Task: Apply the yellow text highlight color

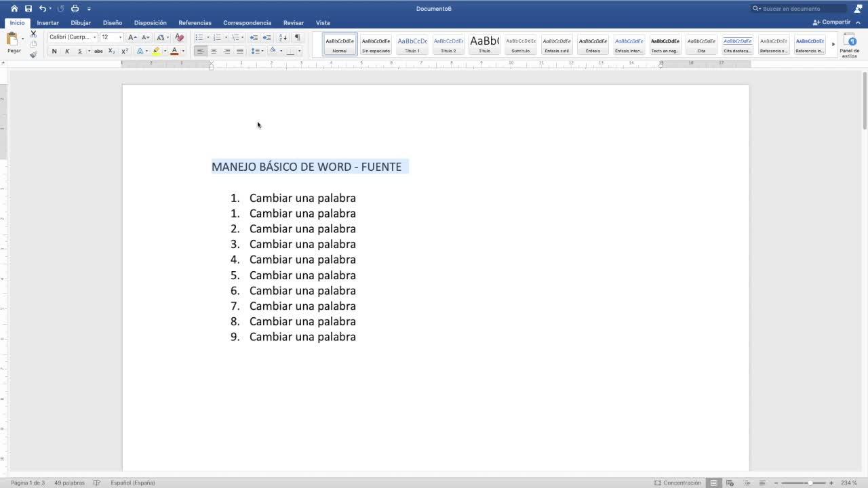Action: coord(157,52)
